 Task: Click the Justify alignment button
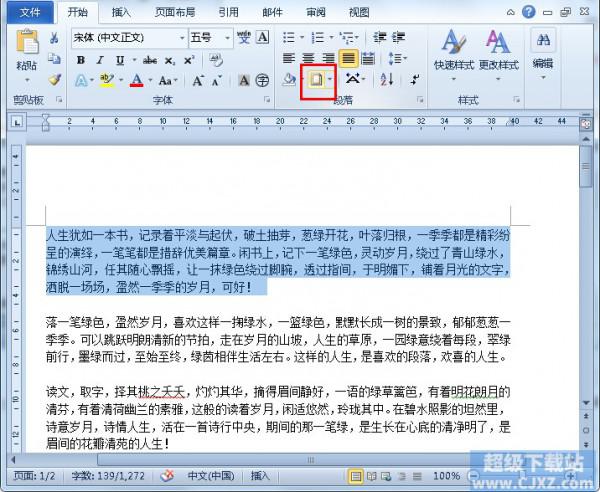(348, 58)
